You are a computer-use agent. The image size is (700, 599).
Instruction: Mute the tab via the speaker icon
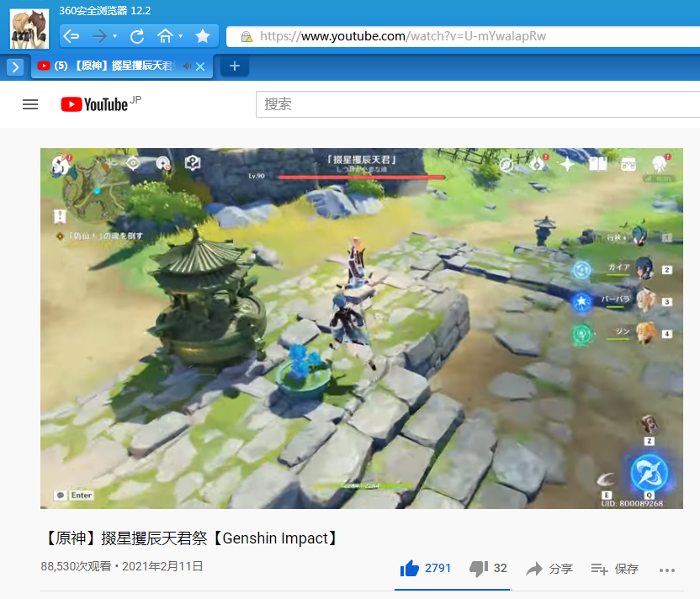[x=187, y=66]
